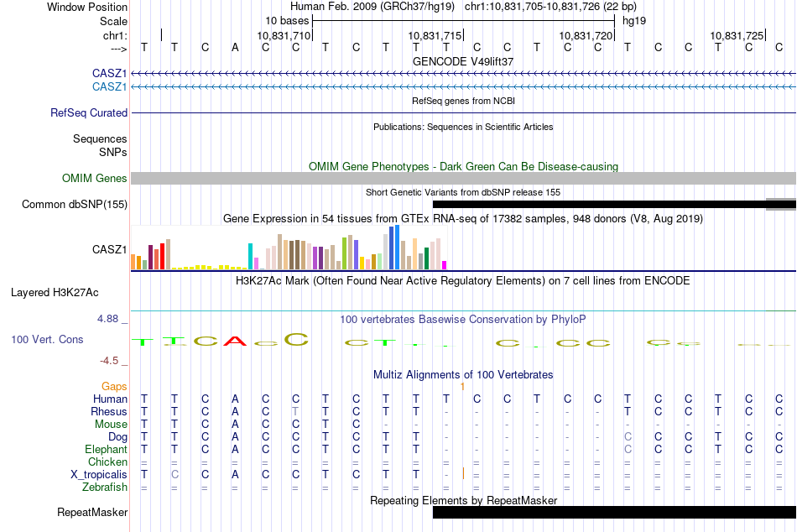This screenshot has height=532, width=797.
Task: Select the Human alignment row label
Action: pos(110,399)
